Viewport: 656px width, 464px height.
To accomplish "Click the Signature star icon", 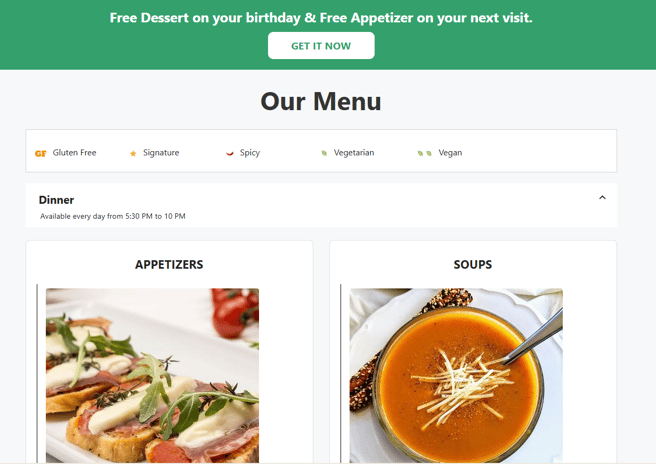I will tap(133, 154).
